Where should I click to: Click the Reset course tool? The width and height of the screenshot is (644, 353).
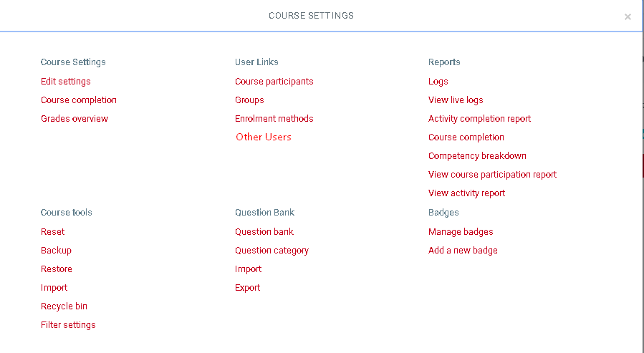click(x=53, y=232)
